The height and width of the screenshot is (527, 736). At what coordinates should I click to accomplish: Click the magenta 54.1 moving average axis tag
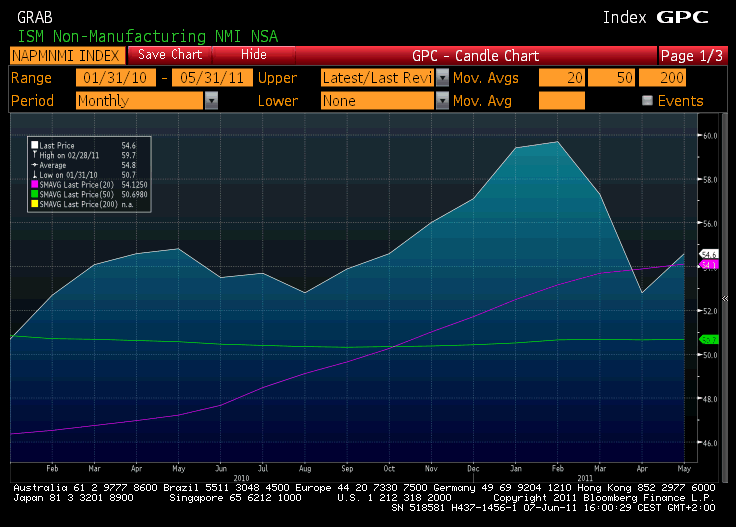(x=710, y=265)
